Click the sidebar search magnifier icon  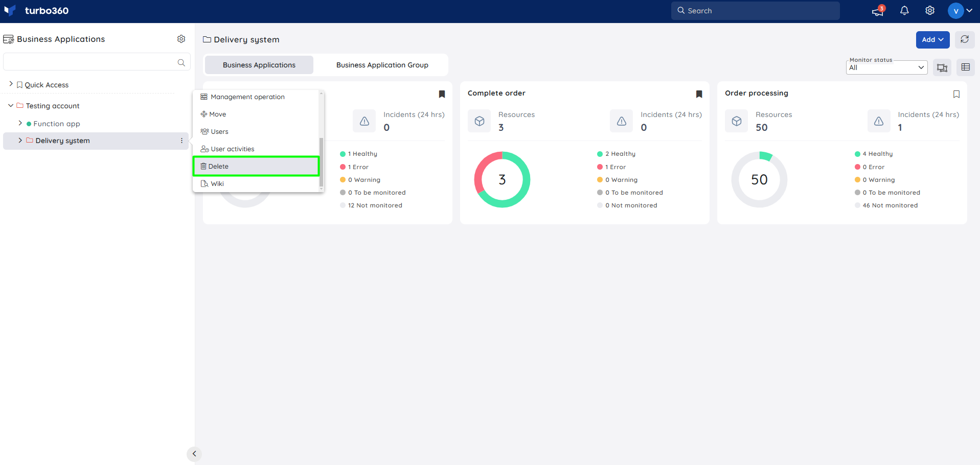coord(181,62)
